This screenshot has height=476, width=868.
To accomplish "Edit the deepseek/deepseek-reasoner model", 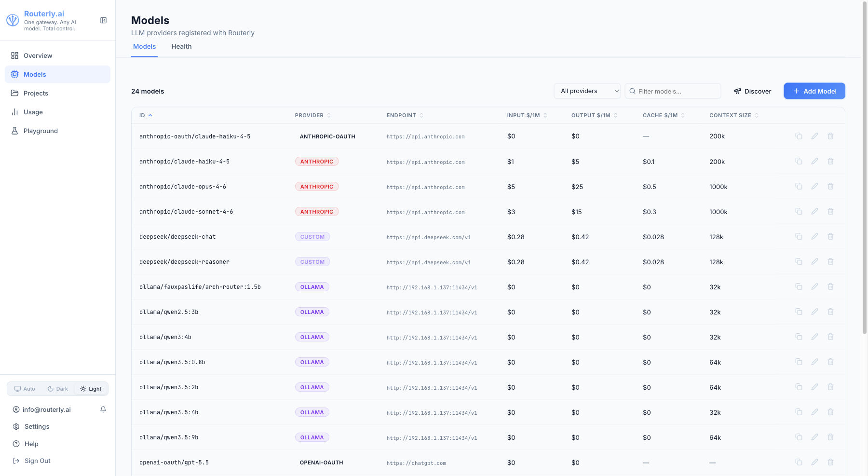I will (x=814, y=261).
